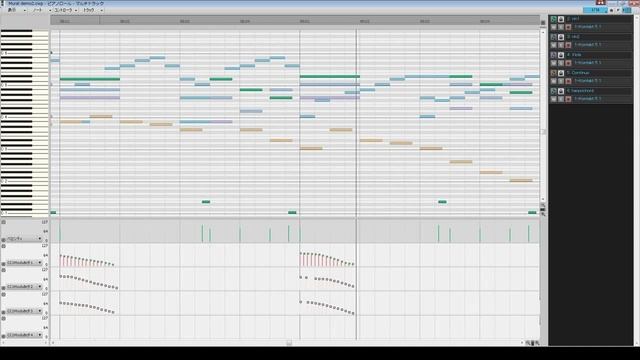Image resolution: width=640 pixels, height=360 pixels.
Task: Arm the harpsichord track for recording
Action: click(x=568, y=99)
